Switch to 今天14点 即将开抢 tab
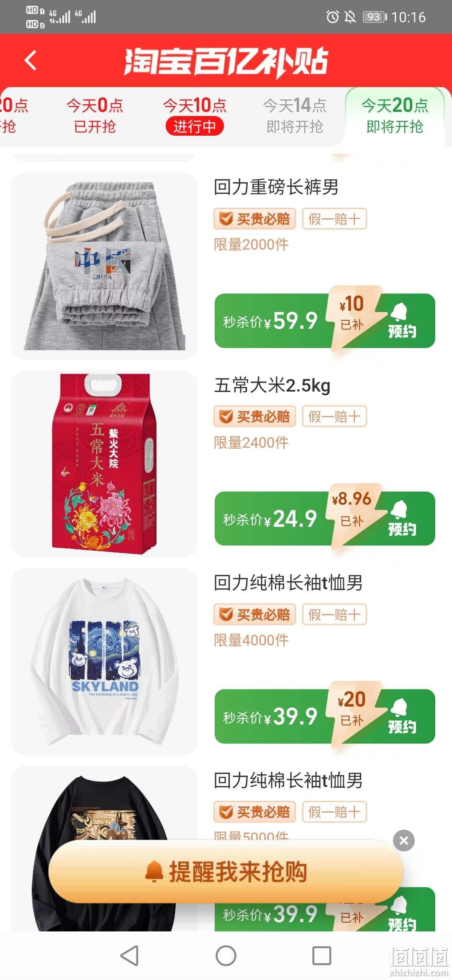 click(x=295, y=116)
